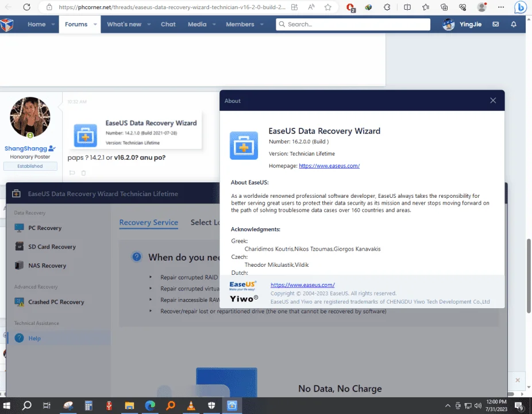Open Microsoft Edge from taskbar
The width and height of the screenshot is (532, 414).
[x=150, y=405]
